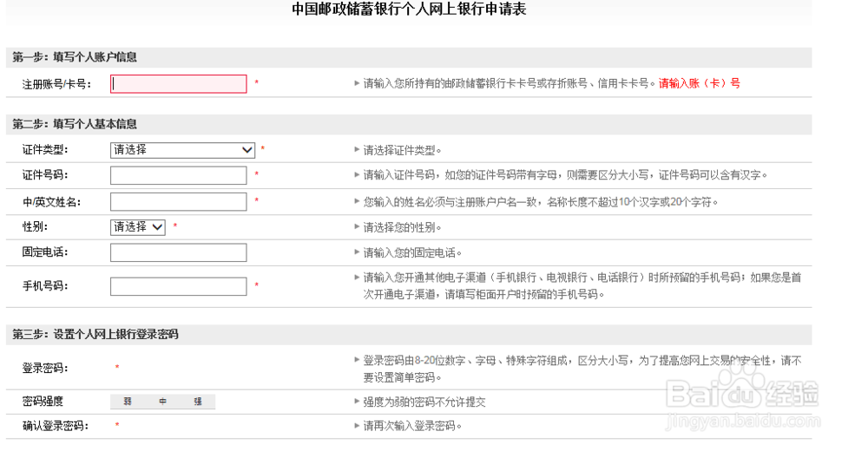Click the page title 中国邮政储蓄银行个人网上银行申请表
Screen dimensions: 868x451
(409, 9)
